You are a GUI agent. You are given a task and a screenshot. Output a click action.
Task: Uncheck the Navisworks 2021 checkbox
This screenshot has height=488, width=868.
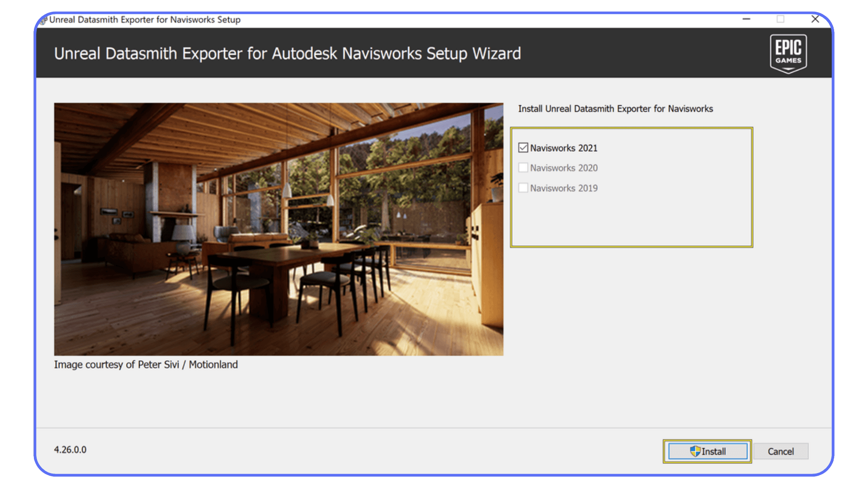[x=523, y=148]
